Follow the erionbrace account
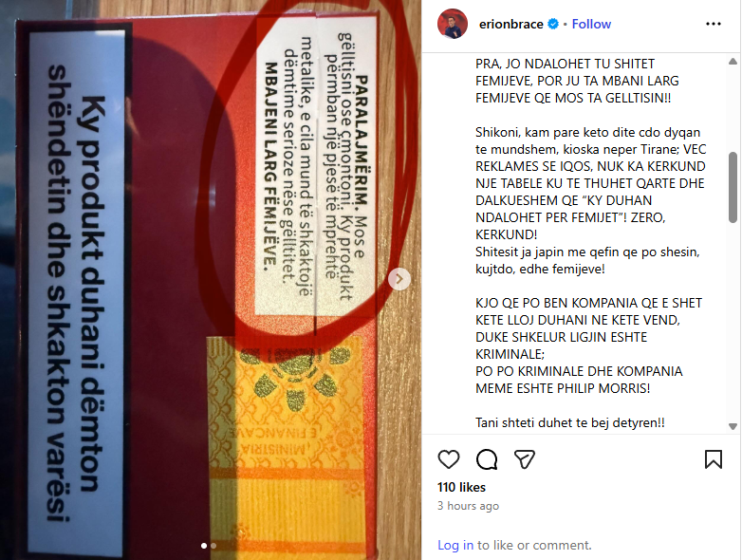The width and height of the screenshot is (742, 560). click(x=591, y=24)
